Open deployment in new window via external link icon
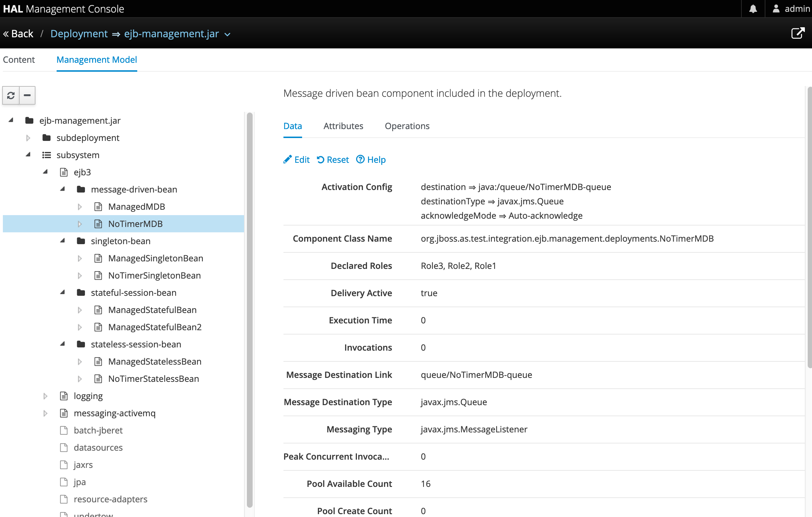 pyautogui.click(x=797, y=33)
